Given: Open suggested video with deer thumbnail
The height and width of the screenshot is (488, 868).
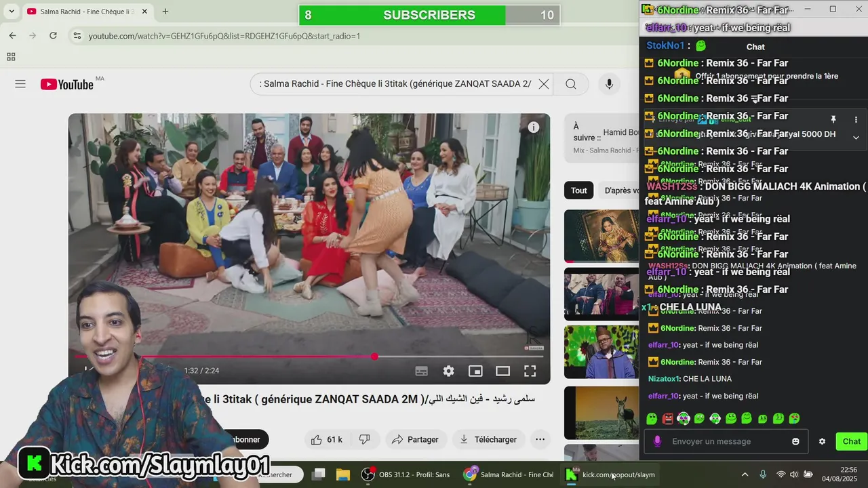Looking at the screenshot, I should (601, 413).
